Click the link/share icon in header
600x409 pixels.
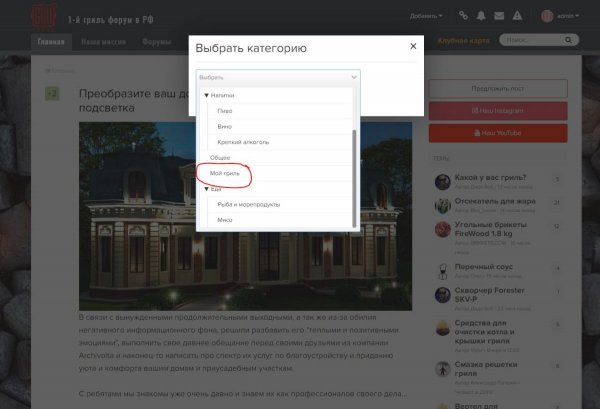coord(462,16)
